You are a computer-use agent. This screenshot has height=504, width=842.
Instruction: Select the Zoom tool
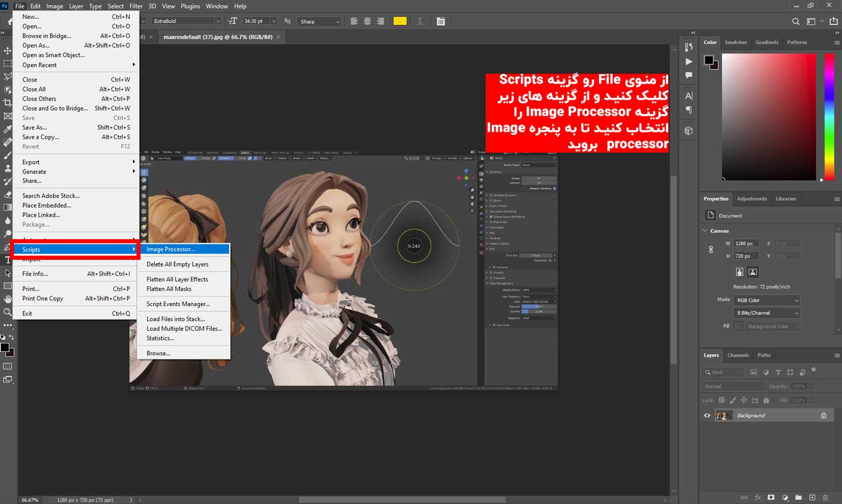(x=7, y=311)
